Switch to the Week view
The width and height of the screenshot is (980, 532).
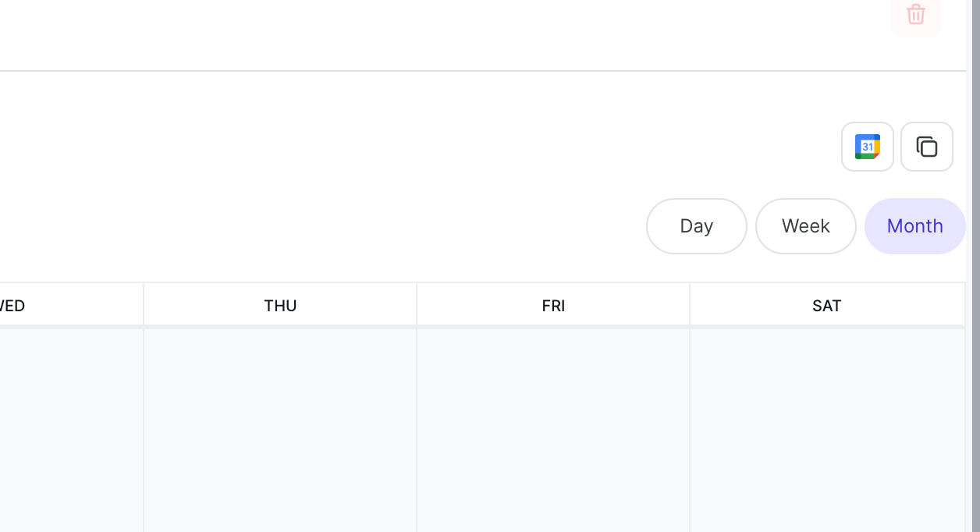(806, 226)
